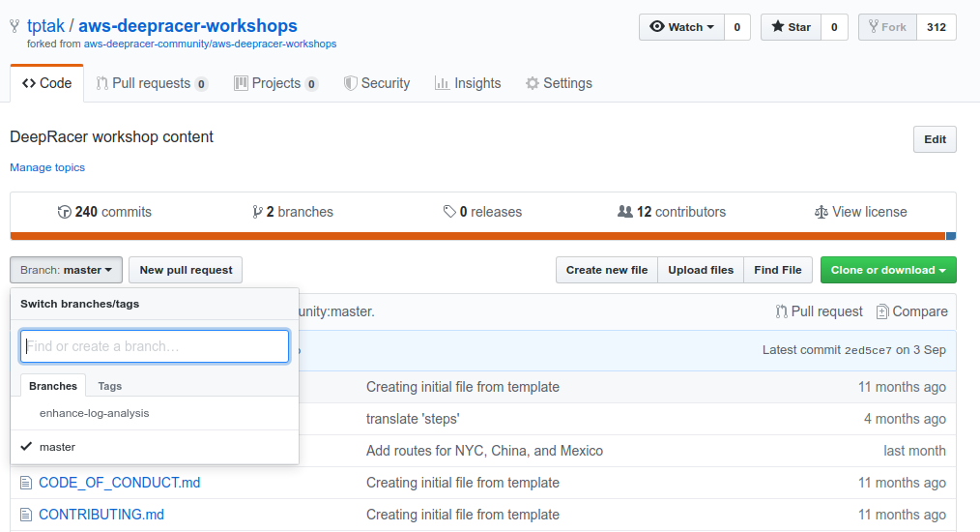See the 12 contributors
Image resolution: width=980 pixels, height=532 pixels.
pos(672,212)
